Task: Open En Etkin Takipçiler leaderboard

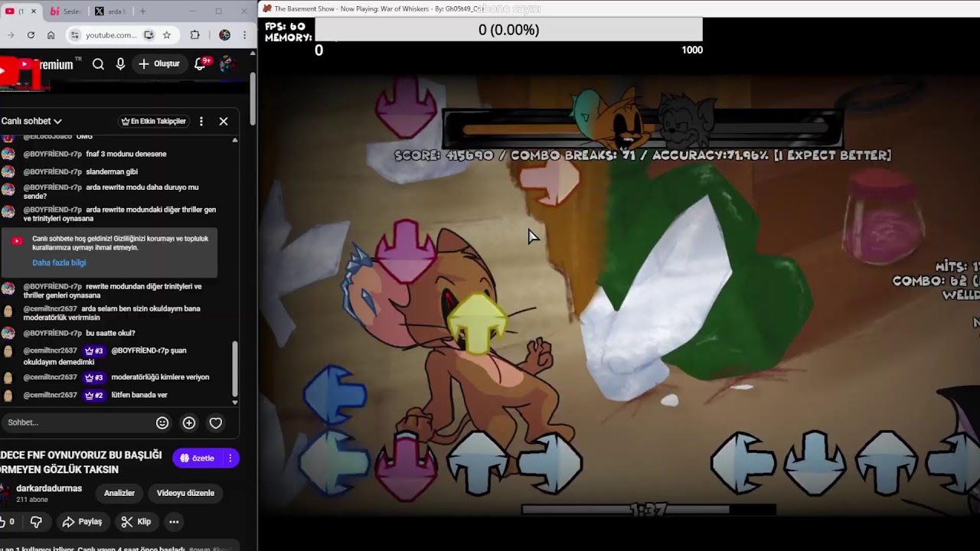Action: [153, 121]
